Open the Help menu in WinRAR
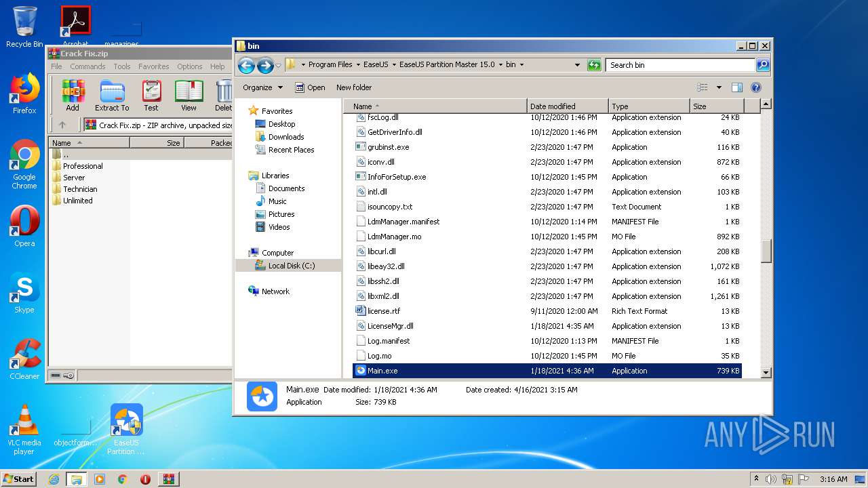This screenshot has width=868, height=488. tap(217, 66)
